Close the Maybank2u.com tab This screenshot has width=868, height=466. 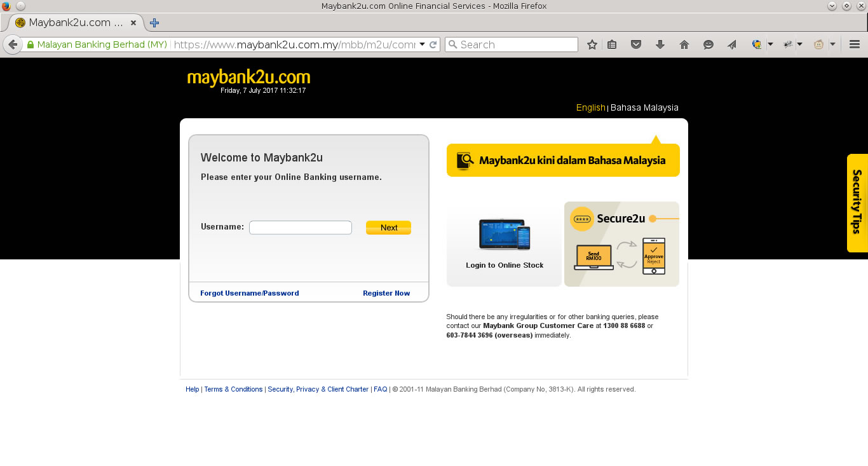click(133, 23)
